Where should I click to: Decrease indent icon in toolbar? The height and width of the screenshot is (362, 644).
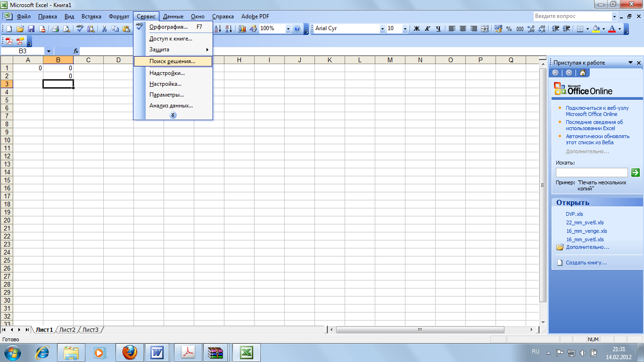tap(555, 29)
